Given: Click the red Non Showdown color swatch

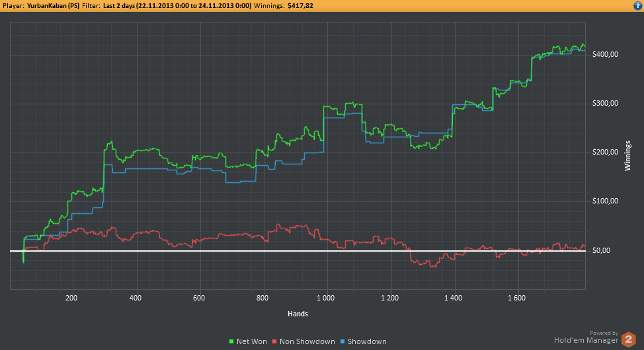Looking at the screenshot, I should [x=274, y=341].
